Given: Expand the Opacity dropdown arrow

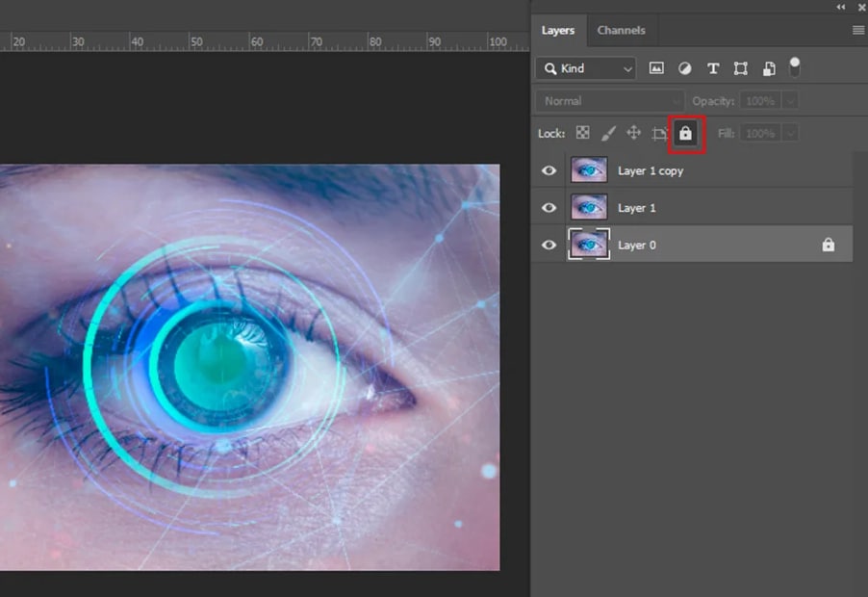Looking at the screenshot, I should click(x=790, y=101).
